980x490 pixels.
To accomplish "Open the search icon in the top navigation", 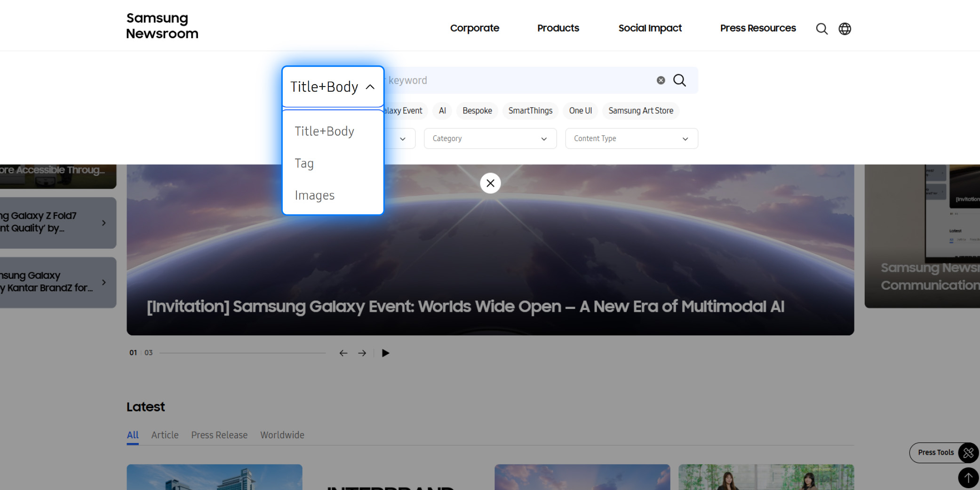I will 821,28.
